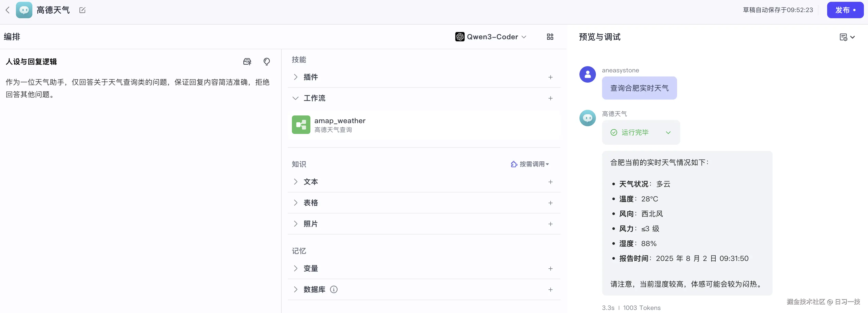Click the info icon next to 数据库

[334, 289]
